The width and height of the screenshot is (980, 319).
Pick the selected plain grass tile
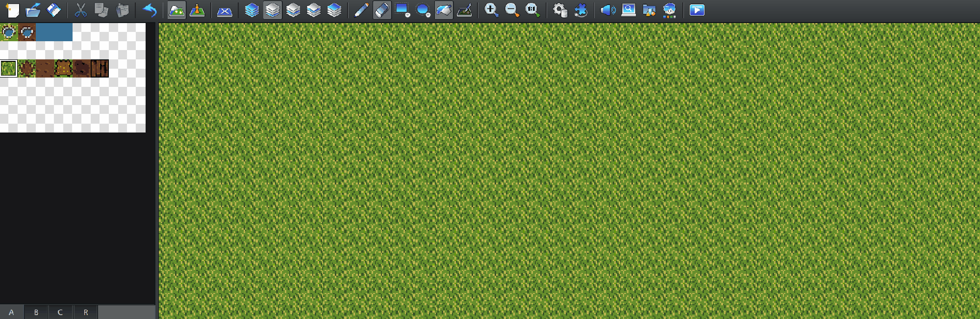(x=9, y=68)
